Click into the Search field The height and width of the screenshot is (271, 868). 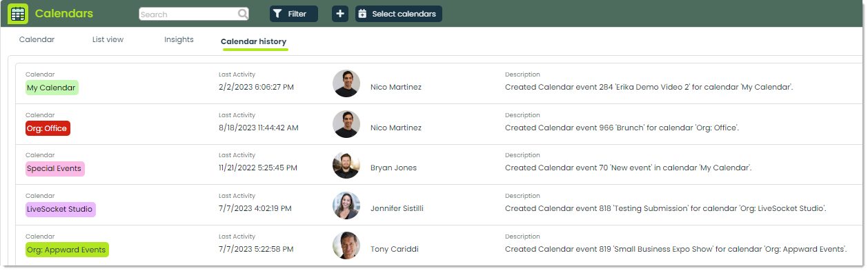(x=188, y=14)
